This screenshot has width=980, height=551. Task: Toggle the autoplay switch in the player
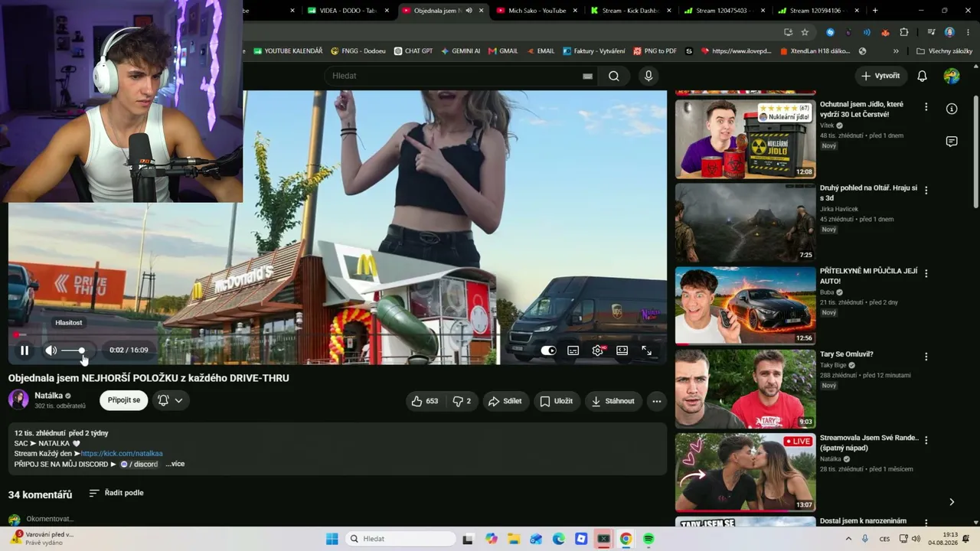point(548,350)
